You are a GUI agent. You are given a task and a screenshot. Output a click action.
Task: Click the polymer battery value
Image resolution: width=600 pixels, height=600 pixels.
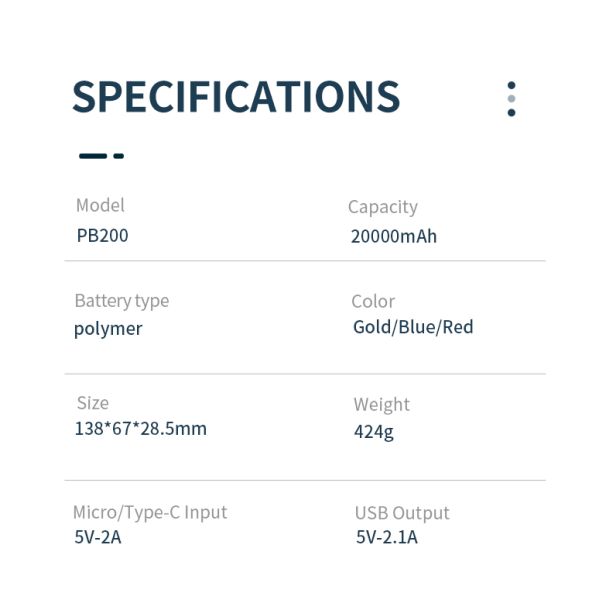tap(108, 329)
